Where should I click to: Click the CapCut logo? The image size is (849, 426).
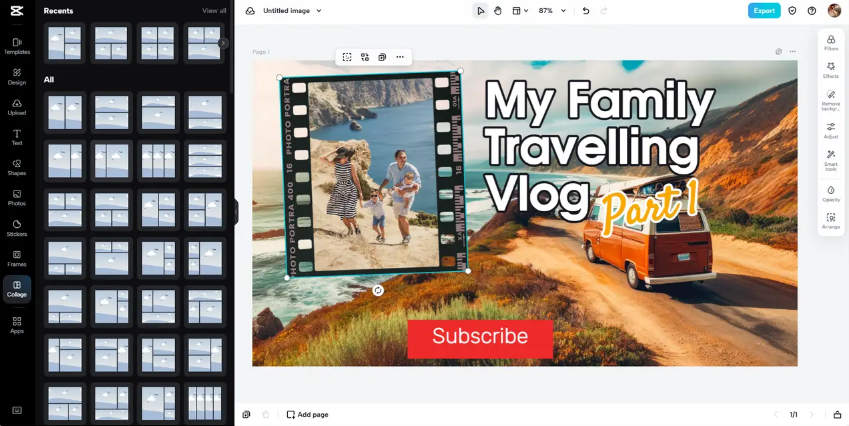(17, 11)
